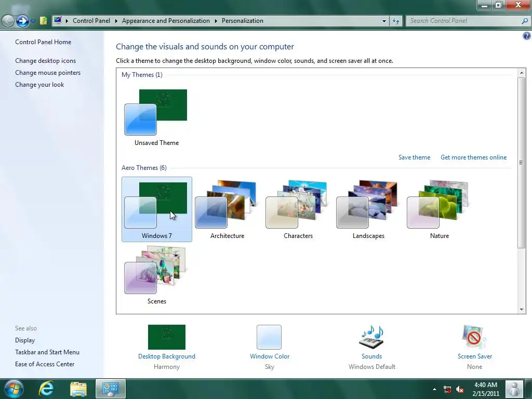Open the address bar history dropdown
The width and height of the screenshot is (532, 399).
tap(384, 21)
